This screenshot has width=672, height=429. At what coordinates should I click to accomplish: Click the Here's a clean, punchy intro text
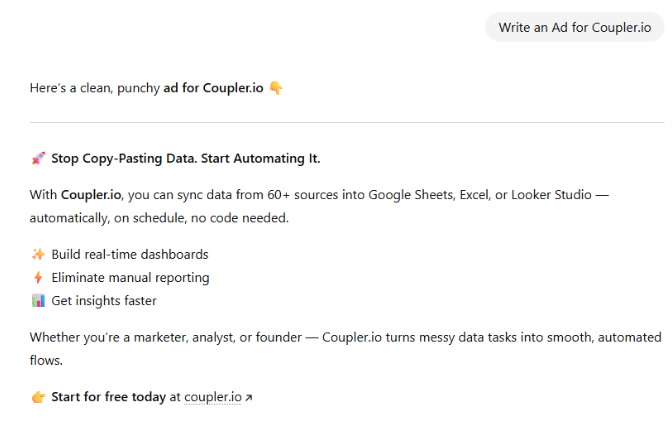tap(95, 87)
